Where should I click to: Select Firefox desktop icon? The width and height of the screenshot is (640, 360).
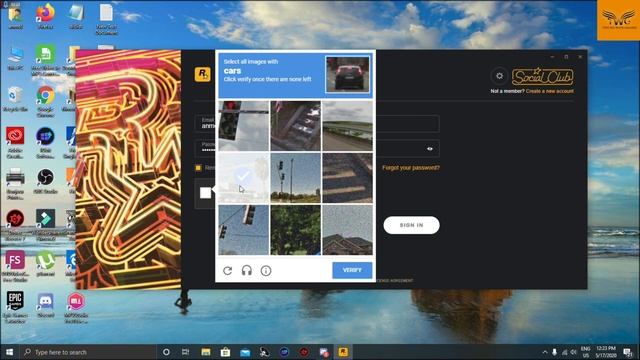pyautogui.click(x=45, y=16)
